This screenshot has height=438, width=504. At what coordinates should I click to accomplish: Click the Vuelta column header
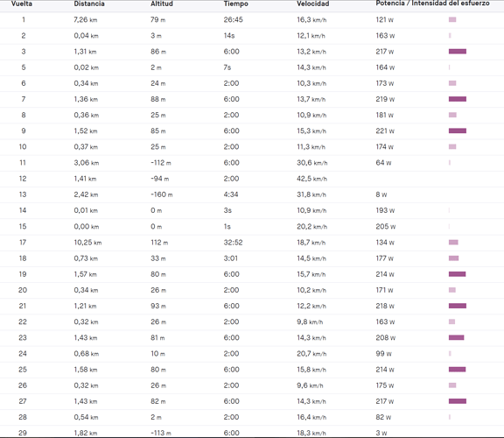coord(22,4)
